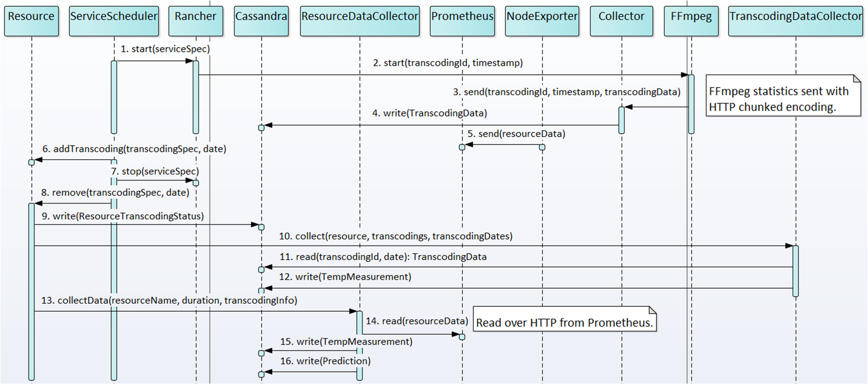Click message '6. addTranscoding(transcodingSpec, date)'
868x385 pixels.
(134, 149)
